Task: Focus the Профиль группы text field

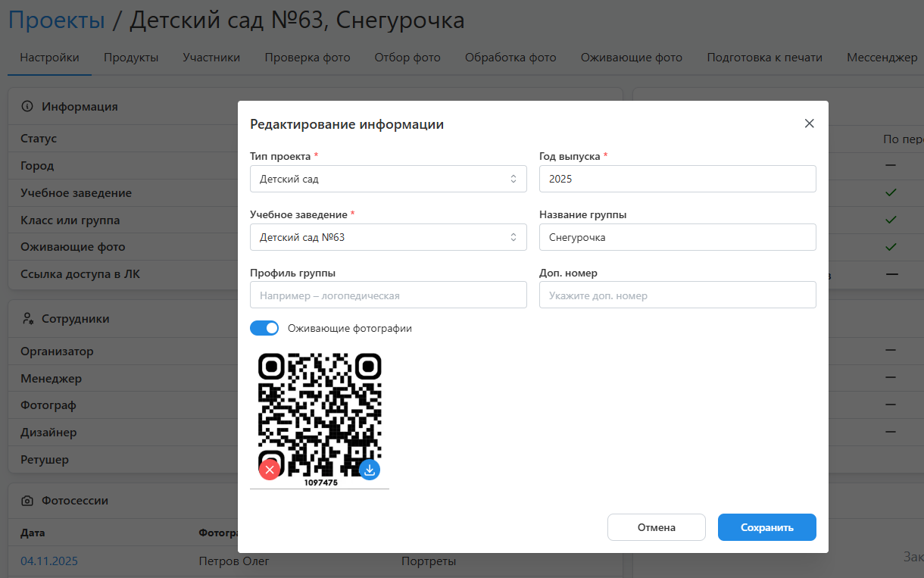Action: click(388, 295)
